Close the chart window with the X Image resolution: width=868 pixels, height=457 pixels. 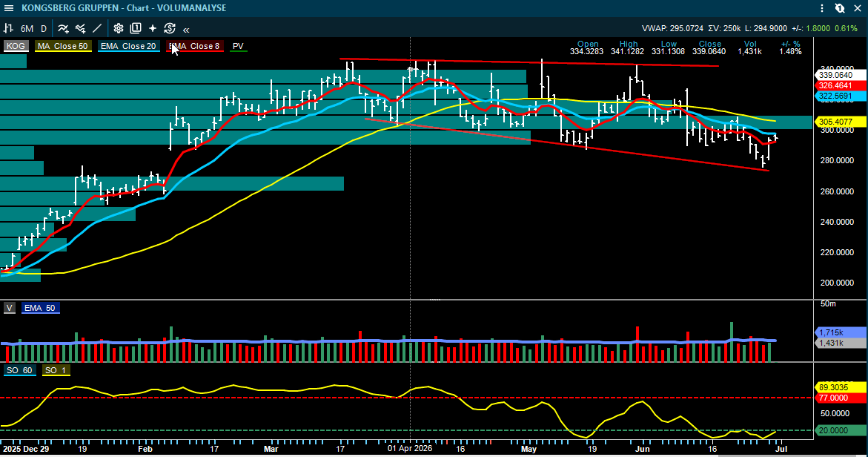[858, 7]
